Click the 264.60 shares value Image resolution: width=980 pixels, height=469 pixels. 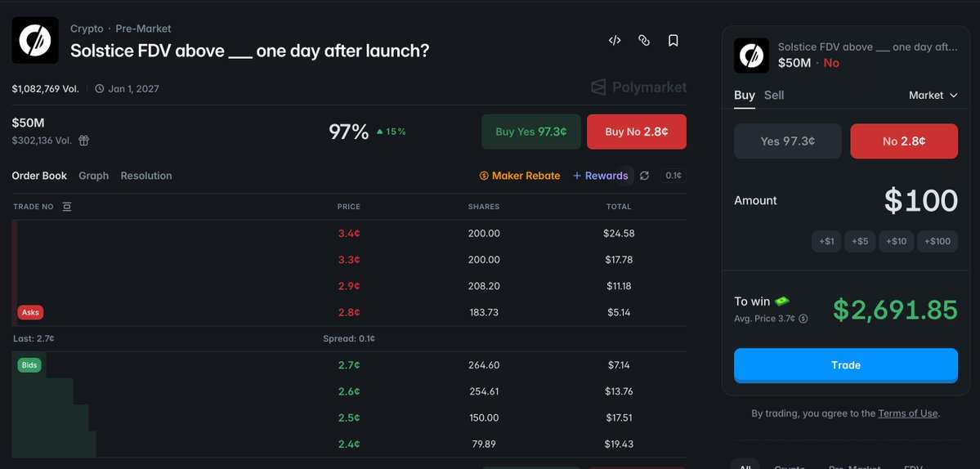484,365
